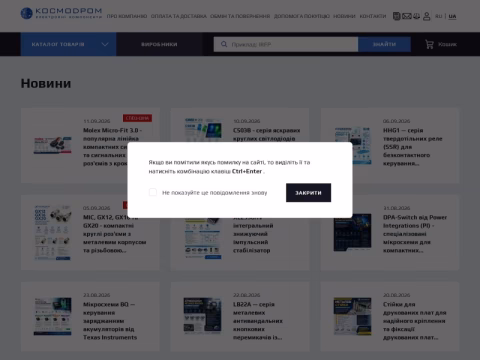Click the Стійки для плат article thumbnail
This screenshot has width=480, height=360.
[352, 316]
